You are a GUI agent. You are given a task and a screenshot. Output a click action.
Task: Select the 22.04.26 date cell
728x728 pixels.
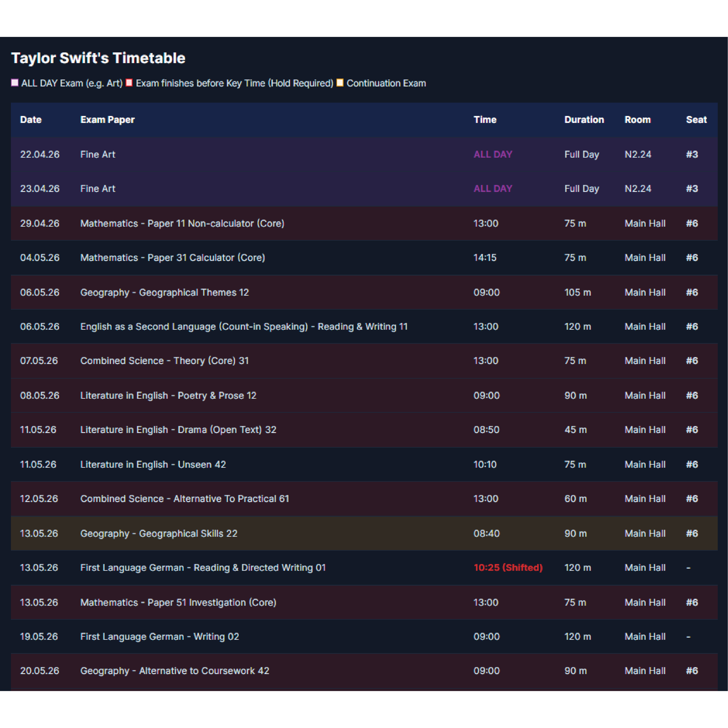pos(40,155)
